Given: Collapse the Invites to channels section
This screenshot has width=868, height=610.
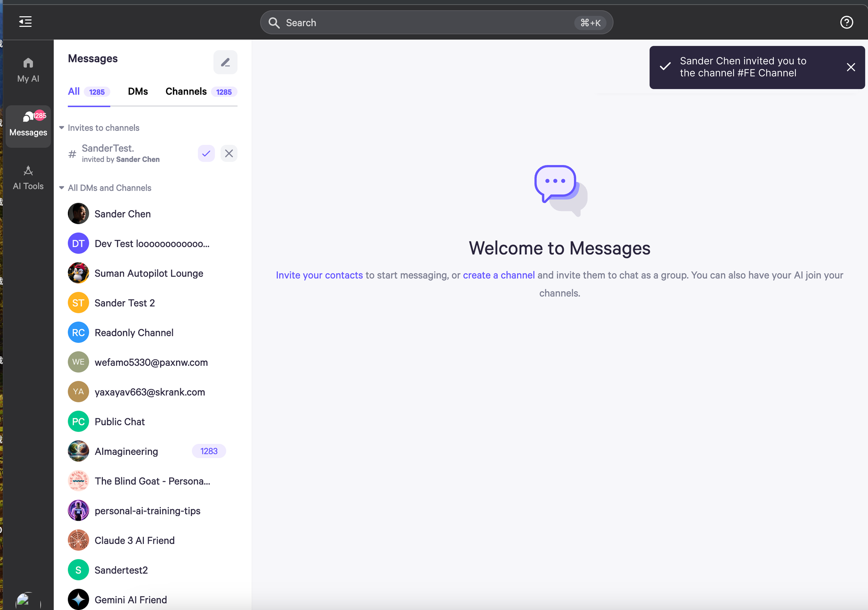Looking at the screenshot, I should pyautogui.click(x=62, y=128).
